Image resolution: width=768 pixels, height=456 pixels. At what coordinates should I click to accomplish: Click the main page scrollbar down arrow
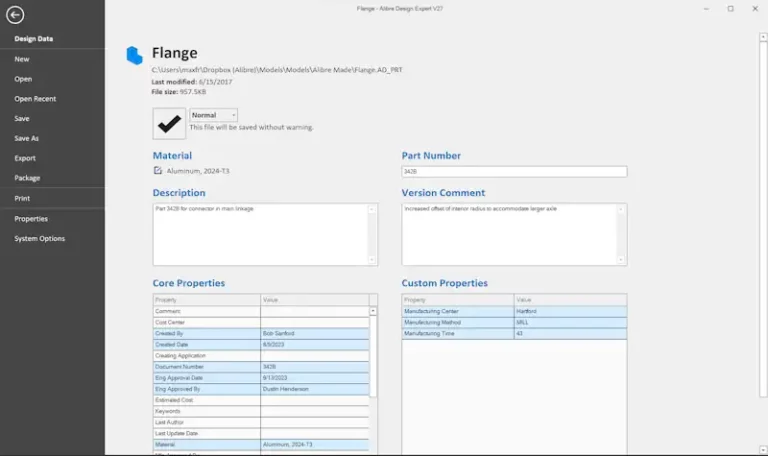click(763, 450)
